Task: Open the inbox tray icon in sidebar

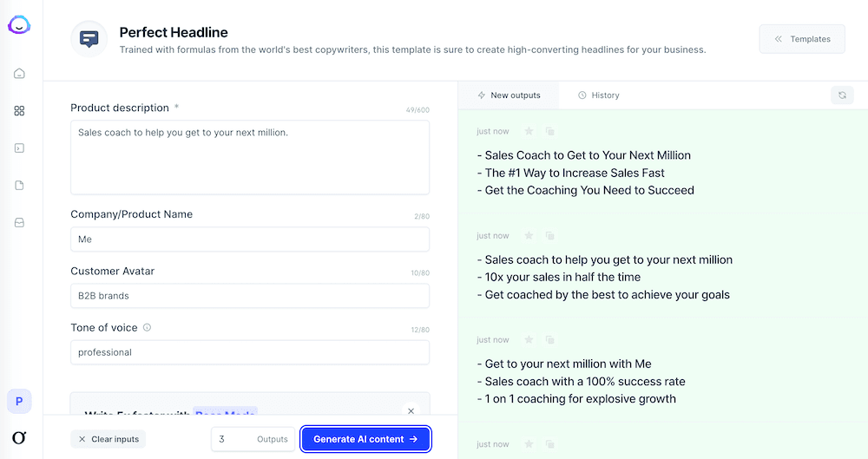Action: point(19,223)
